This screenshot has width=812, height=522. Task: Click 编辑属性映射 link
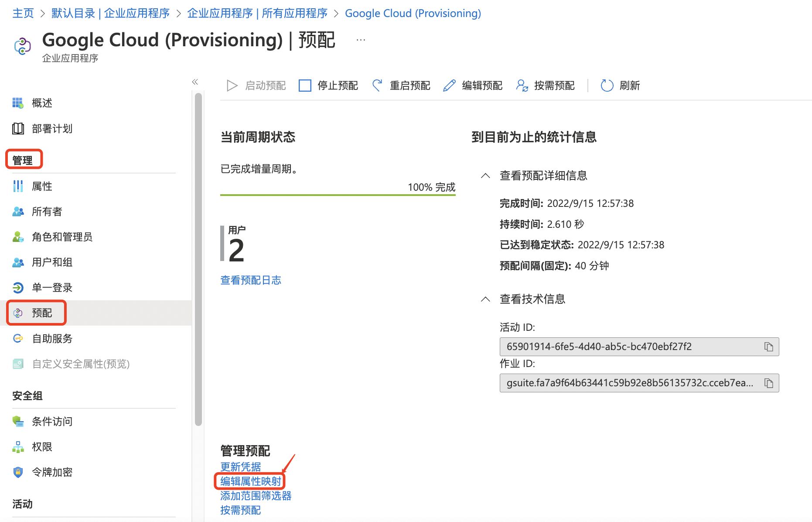[x=251, y=481]
